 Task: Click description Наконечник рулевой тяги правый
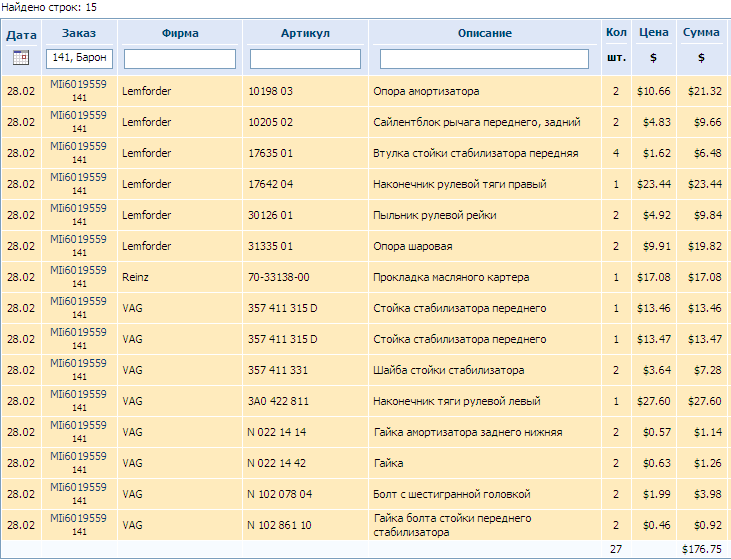460,184
